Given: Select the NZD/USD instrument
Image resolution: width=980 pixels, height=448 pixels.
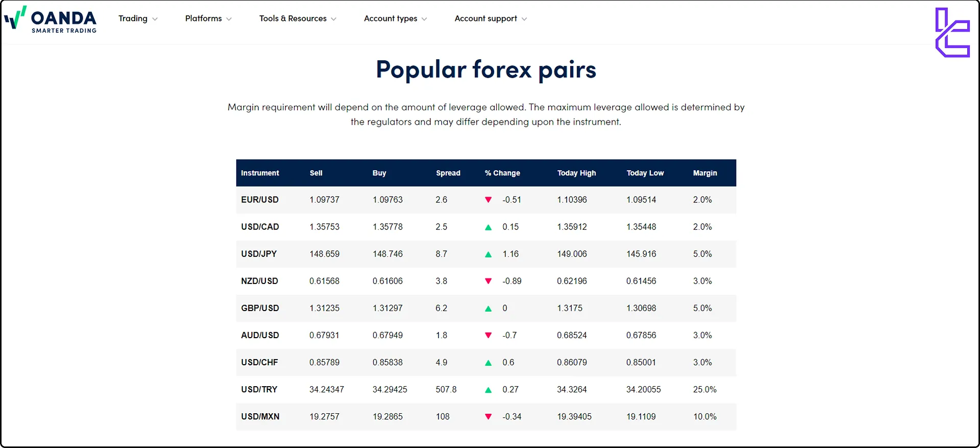Looking at the screenshot, I should point(259,281).
